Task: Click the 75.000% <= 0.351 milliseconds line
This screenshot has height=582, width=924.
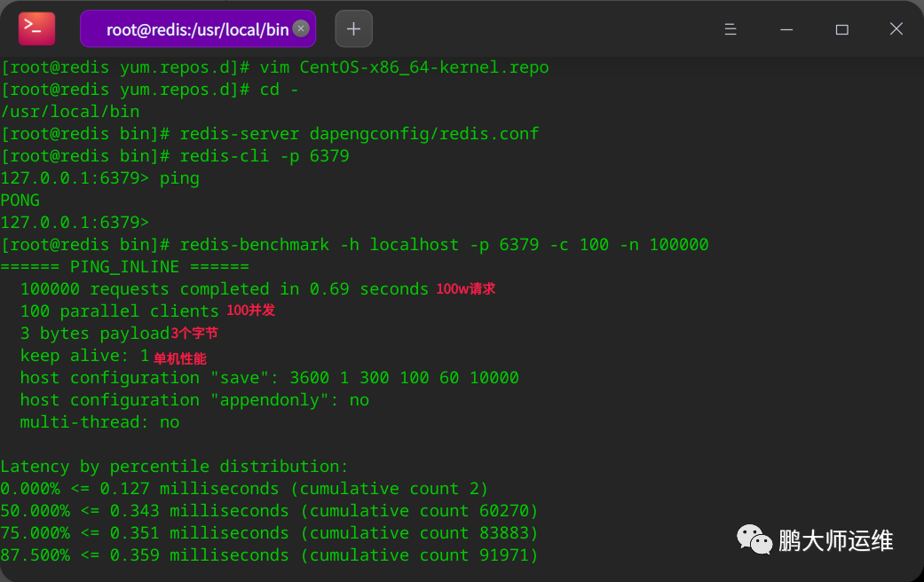Action: point(269,533)
